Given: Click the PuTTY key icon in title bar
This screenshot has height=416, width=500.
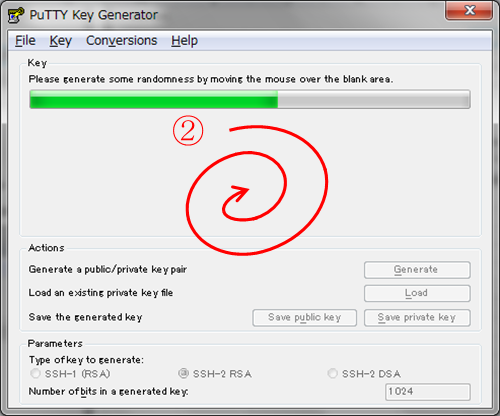Looking at the screenshot, I should pyautogui.click(x=16, y=15).
